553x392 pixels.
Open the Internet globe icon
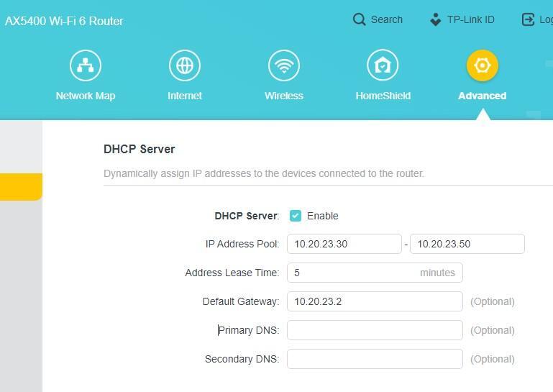pyautogui.click(x=185, y=65)
